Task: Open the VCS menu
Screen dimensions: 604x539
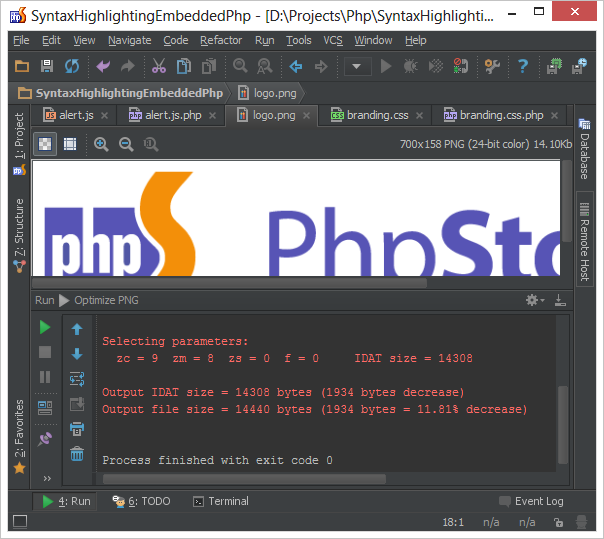Action: pyautogui.click(x=333, y=40)
